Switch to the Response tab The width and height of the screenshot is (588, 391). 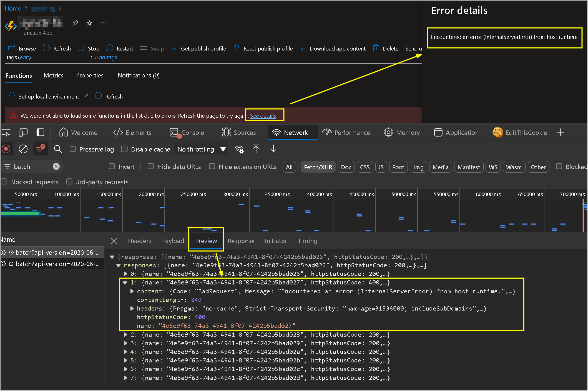tap(241, 241)
